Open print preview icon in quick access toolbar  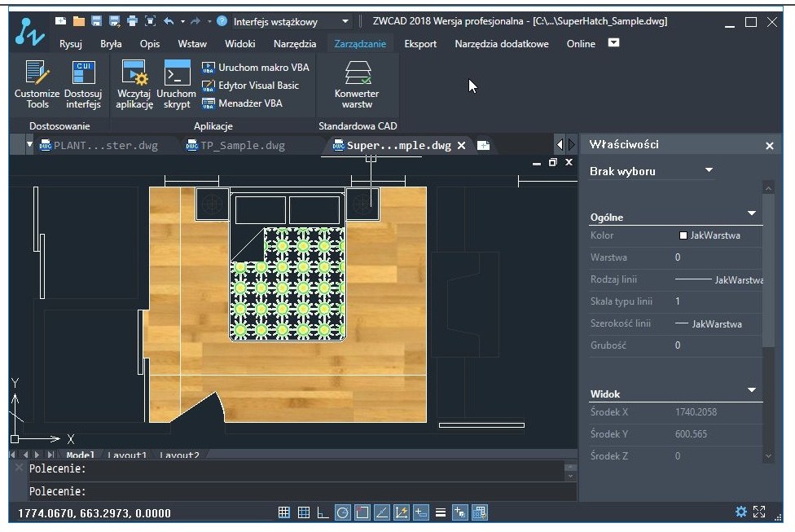pyautogui.click(x=150, y=21)
